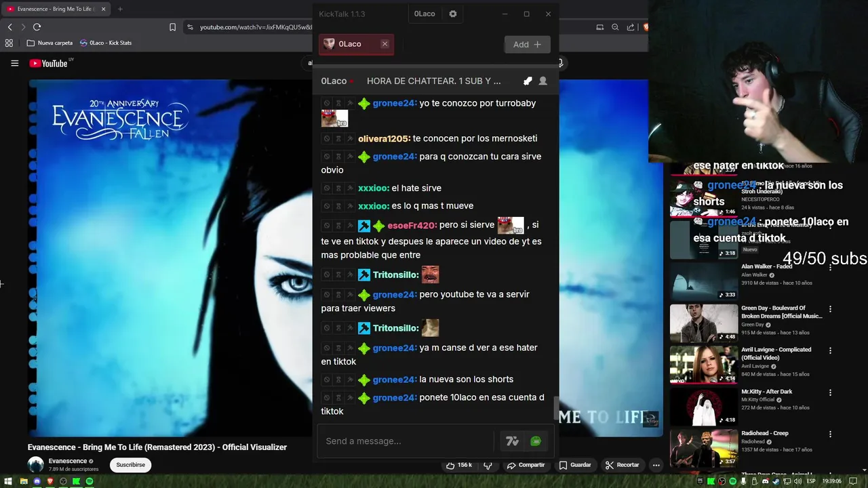The height and width of the screenshot is (488, 868).
Task: Open 0Laco user button in KickTalk title bar
Action: tap(425, 14)
